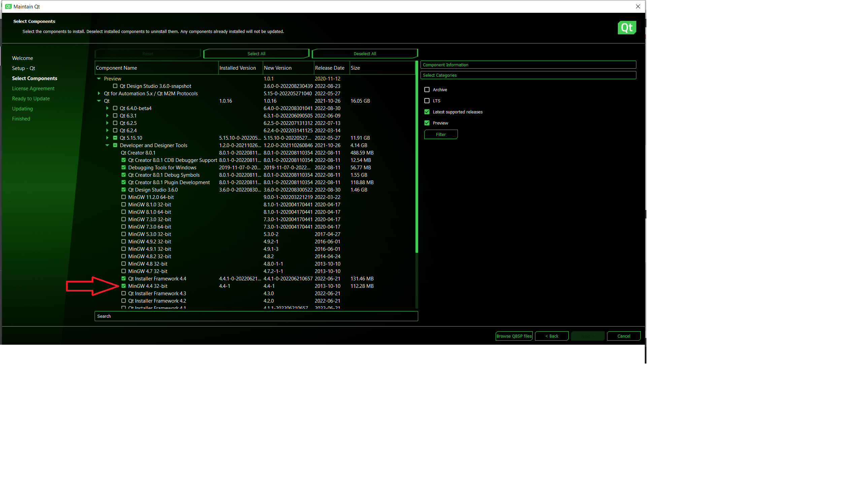Select the License Agreement step
The image size is (868, 478).
[33, 89]
